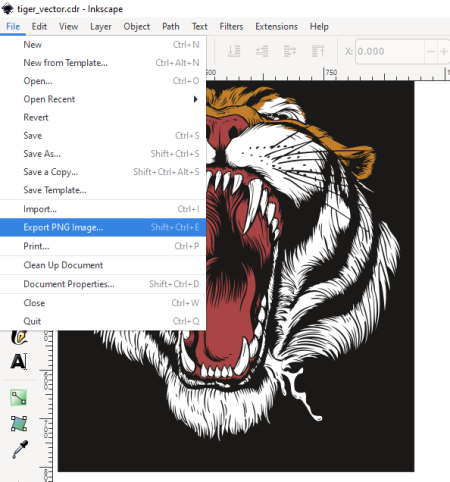Select the Mesh gradient tool
Viewport: 450px width, 482px height.
[x=19, y=423]
